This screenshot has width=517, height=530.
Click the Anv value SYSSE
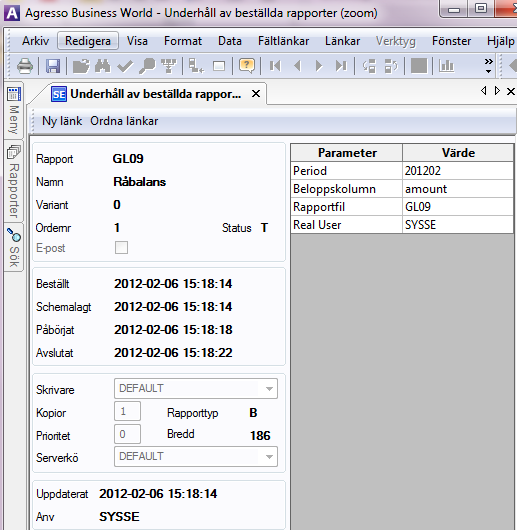point(119,516)
